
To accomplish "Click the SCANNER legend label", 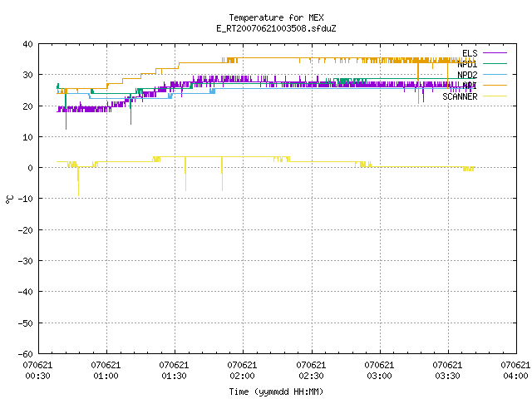I will [460, 96].
